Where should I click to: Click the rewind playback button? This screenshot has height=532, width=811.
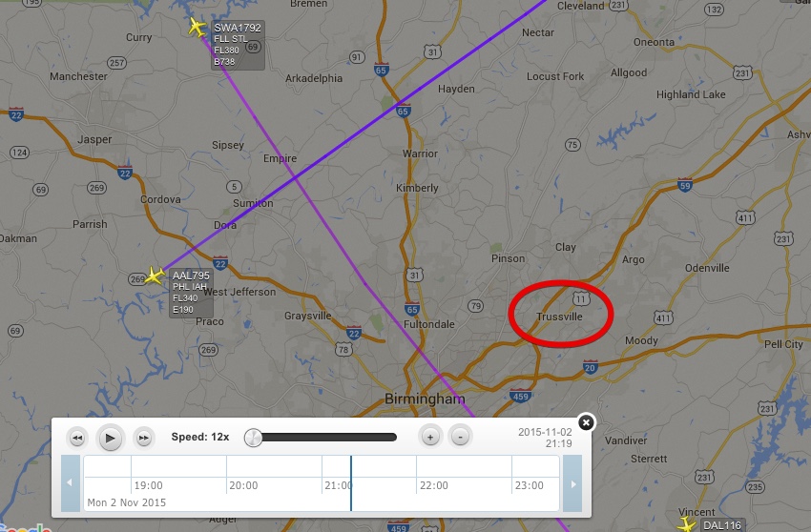(77, 438)
